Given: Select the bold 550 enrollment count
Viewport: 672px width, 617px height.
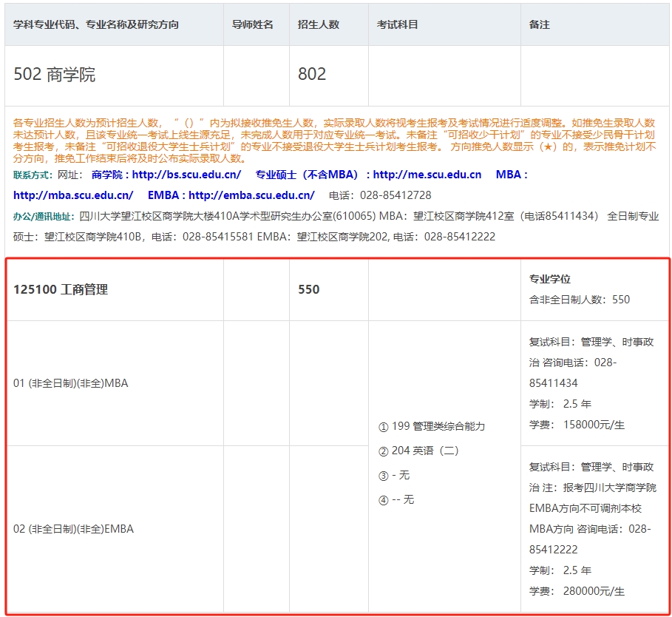Looking at the screenshot, I should (x=308, y=289).
